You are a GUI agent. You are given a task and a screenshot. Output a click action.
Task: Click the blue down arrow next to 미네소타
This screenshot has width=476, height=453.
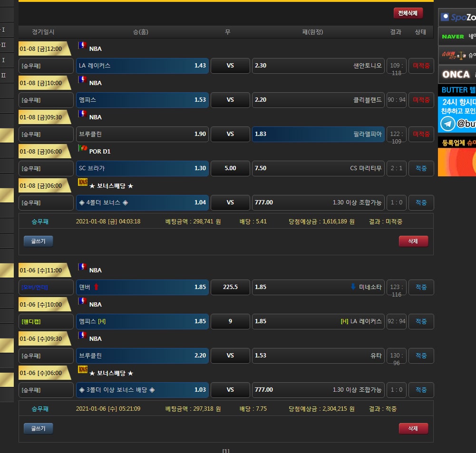point(353,287)
